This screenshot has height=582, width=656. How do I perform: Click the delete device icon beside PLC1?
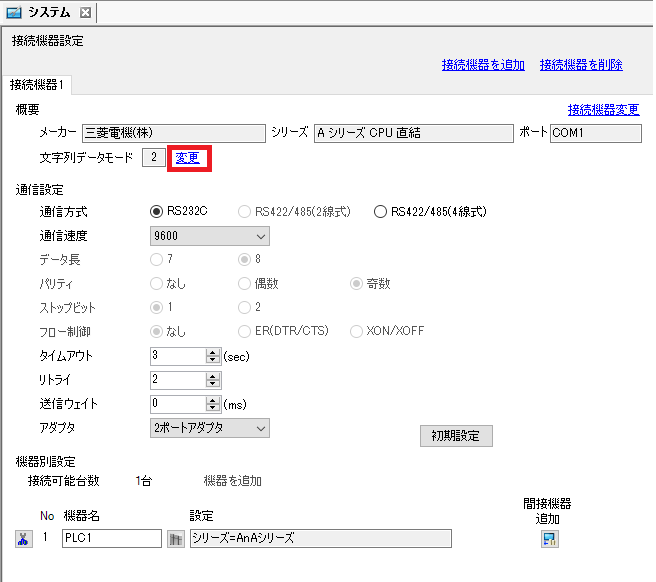pyautogui.click(x=24, y=538)
